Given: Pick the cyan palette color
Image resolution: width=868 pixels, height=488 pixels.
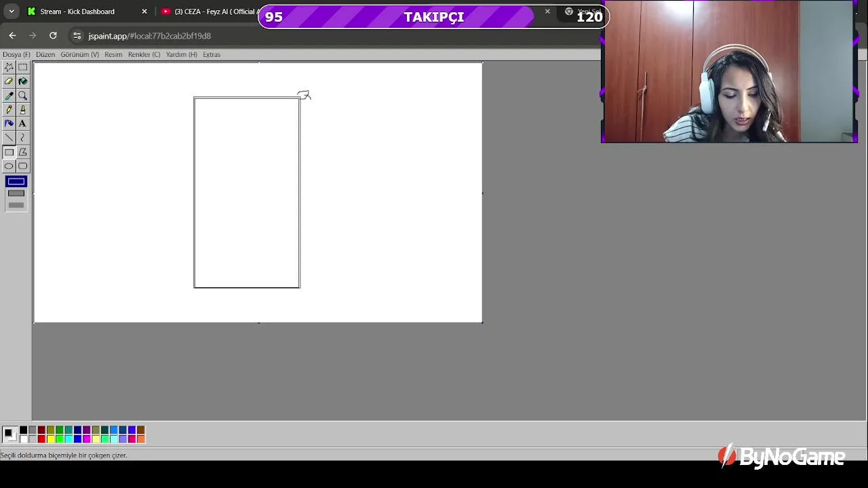Looking at the screenshot, I should click(x=68, y=439).
